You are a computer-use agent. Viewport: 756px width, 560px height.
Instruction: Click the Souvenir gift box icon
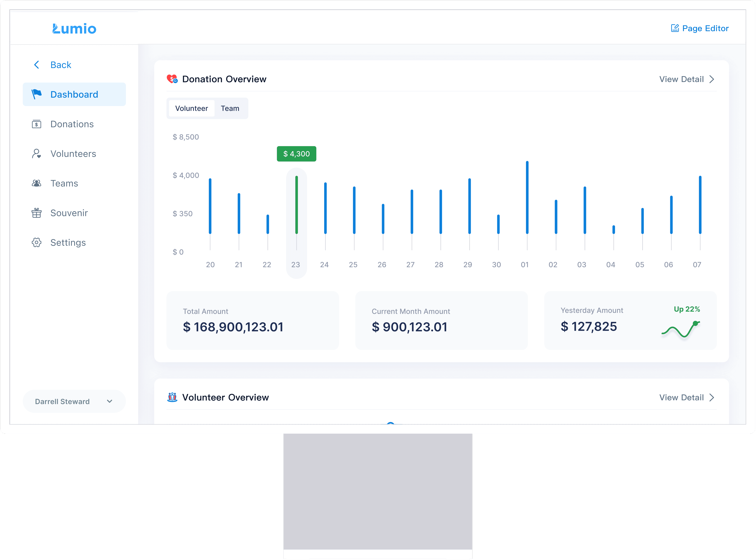[x=37, y=213]
